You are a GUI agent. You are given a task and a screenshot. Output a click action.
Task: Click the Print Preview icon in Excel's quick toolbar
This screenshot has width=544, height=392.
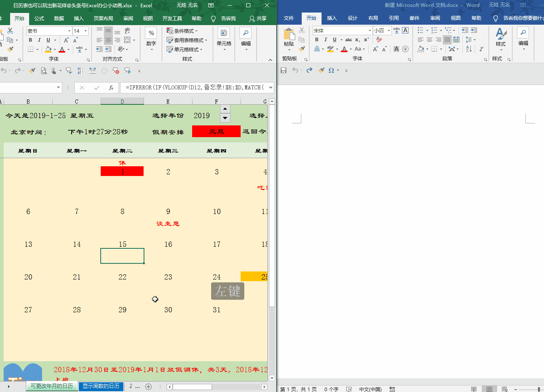tap(44, 71)
